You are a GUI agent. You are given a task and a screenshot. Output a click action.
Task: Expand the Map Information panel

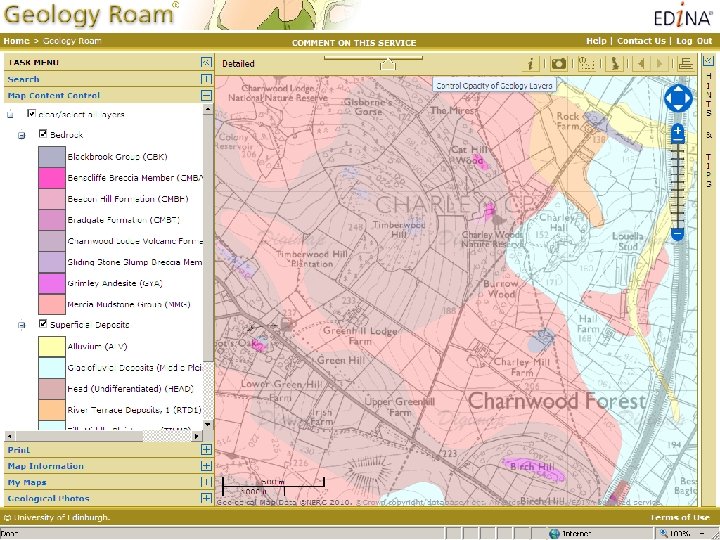coord(206,466)
